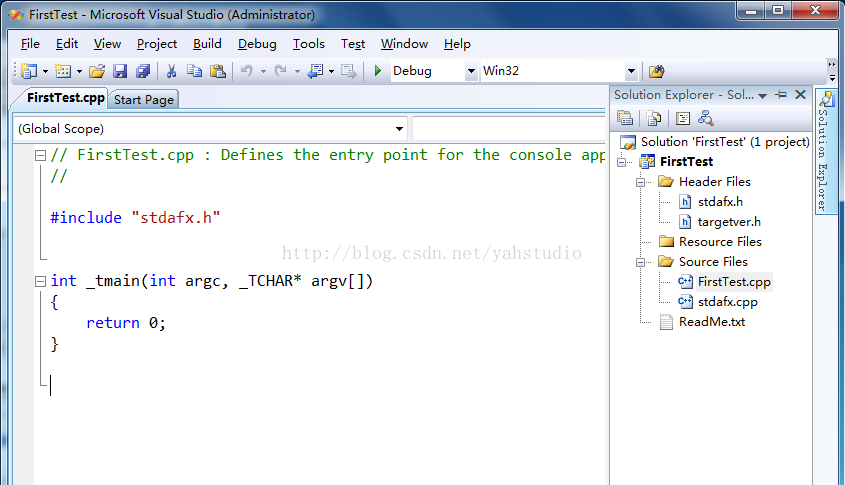Click the Navigate Forward icon
This screenshot has height=485, width=845.
(x=349, y=71)
